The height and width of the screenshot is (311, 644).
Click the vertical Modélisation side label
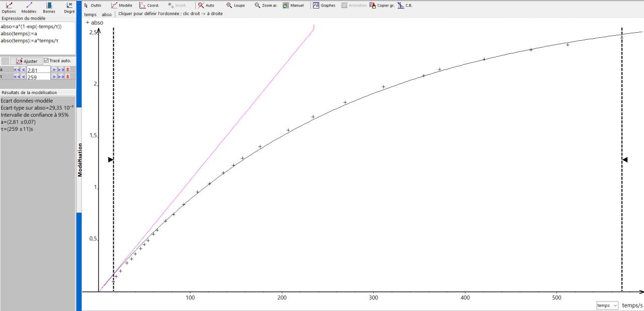79,159
